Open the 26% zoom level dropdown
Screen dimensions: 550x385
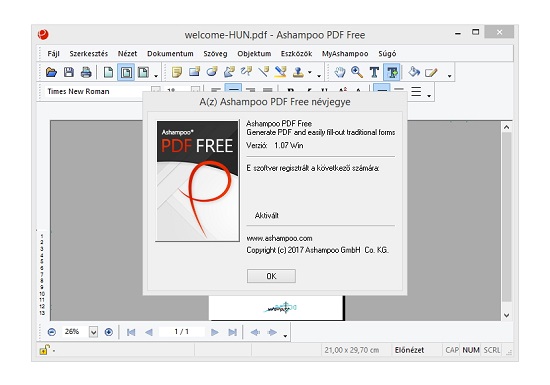pyautogui.click(x=93, y=332)
